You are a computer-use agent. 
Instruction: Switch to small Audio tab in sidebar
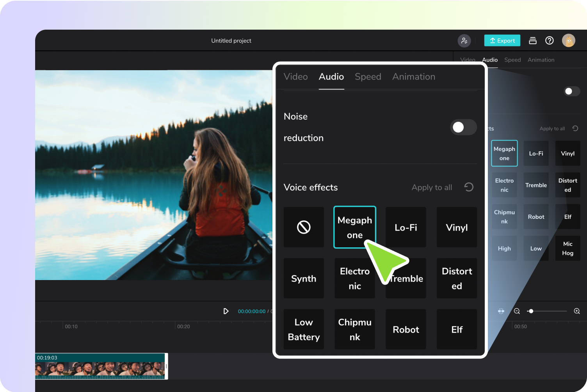tap(490, 60)
